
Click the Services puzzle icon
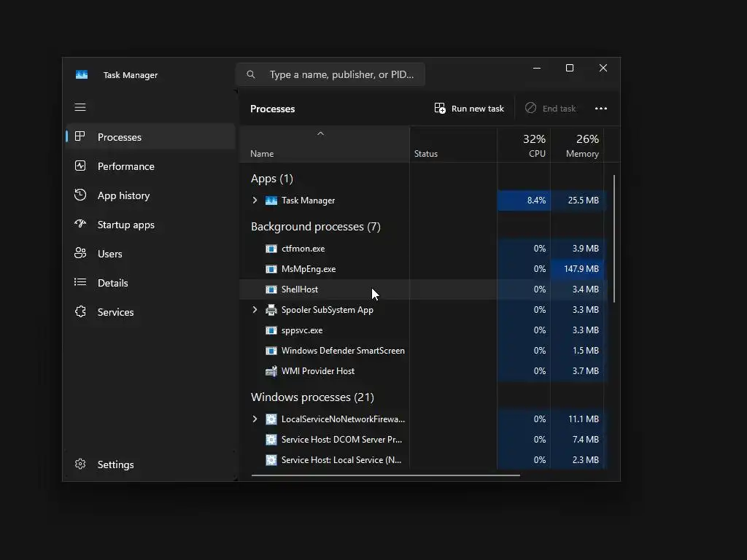coord(80,311)
